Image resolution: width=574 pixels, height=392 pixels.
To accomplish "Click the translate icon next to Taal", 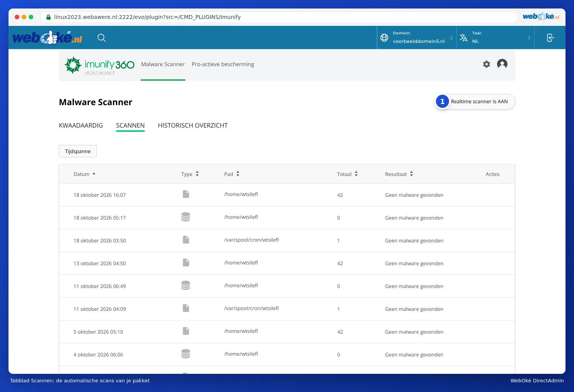I will tap(463, 37).
